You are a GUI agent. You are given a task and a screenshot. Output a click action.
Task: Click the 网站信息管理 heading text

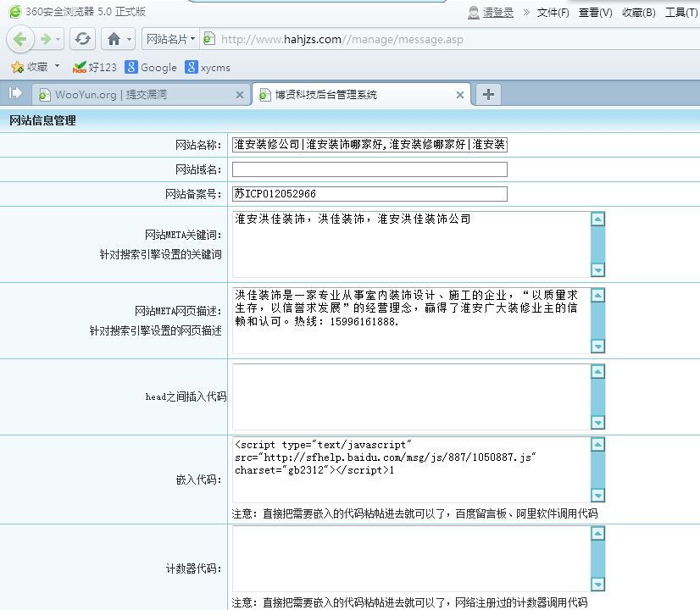pyautogui.click(x=42, y=120)
